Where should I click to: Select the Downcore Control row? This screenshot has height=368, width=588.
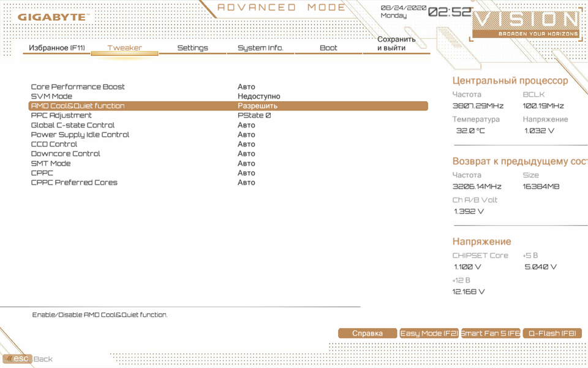click(228, 153)
